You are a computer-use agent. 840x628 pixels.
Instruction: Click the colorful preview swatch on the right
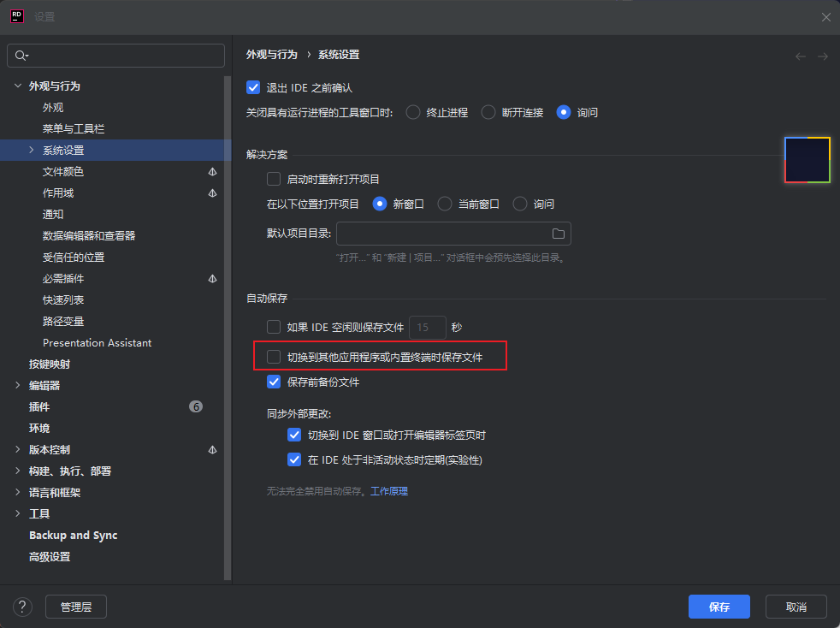coord(807,159)
